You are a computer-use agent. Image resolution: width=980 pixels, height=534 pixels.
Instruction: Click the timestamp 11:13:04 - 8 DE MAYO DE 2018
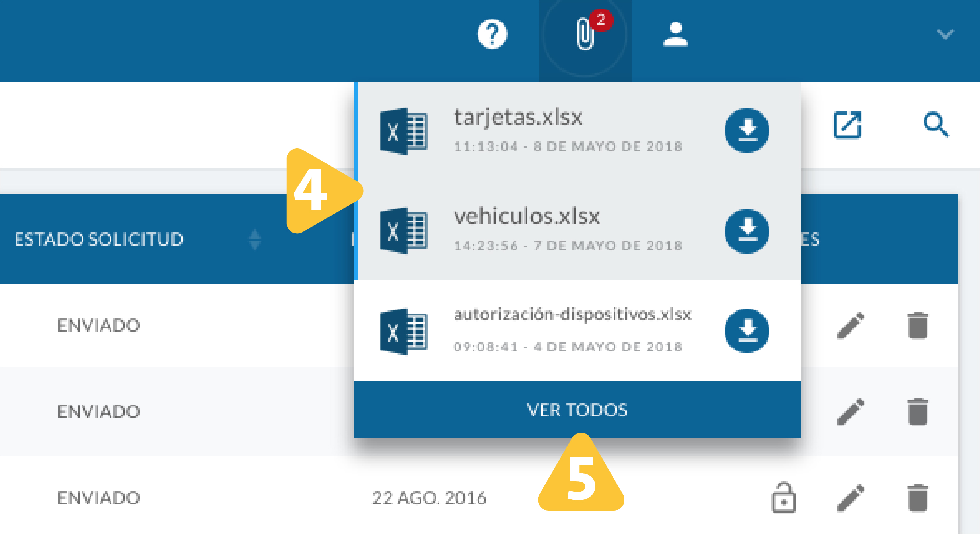568,146
